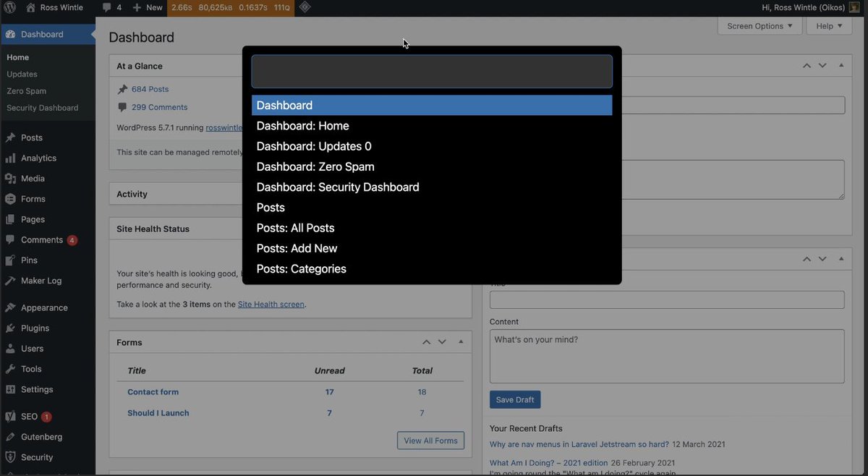Open Users sidebar icon
Image resolution: width=868 pixels, height=476 pixels.
(10, 348)
